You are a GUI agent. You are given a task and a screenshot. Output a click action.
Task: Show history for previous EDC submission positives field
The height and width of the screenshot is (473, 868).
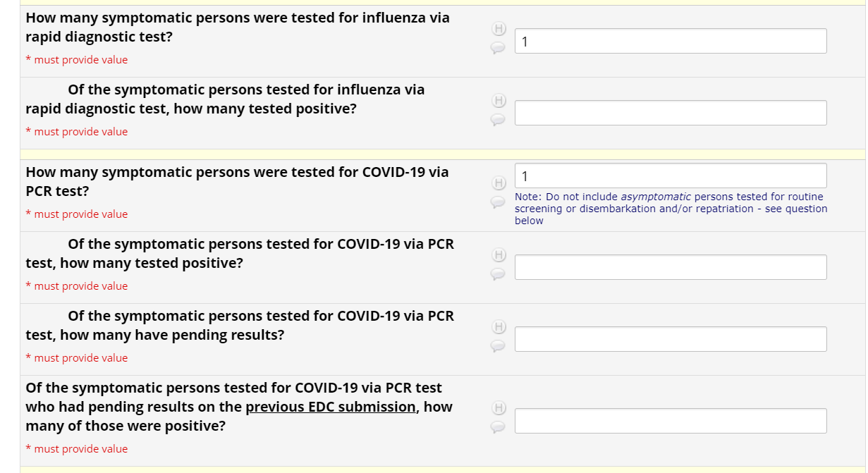[x=499, y=408]
